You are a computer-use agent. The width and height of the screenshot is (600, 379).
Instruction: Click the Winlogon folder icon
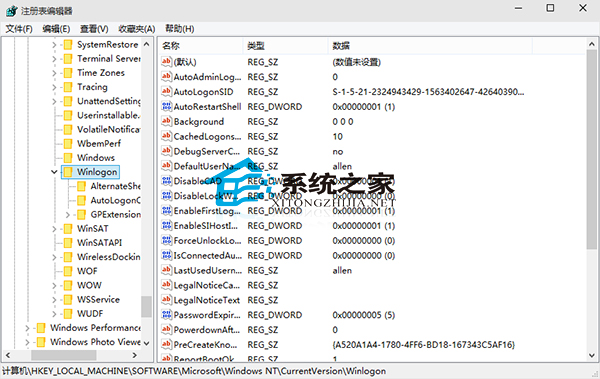(x=68, y=172)
